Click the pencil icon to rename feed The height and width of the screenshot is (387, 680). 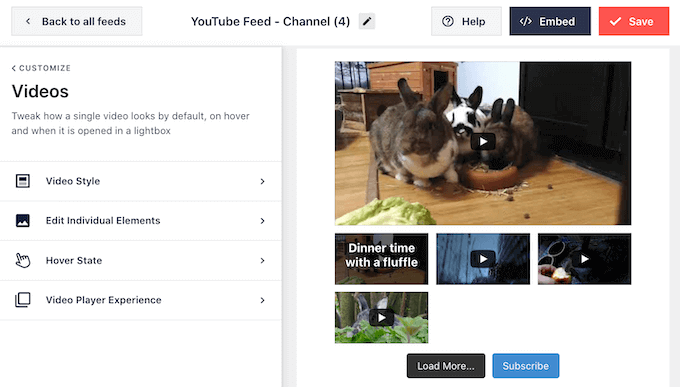tap(367, 21)
